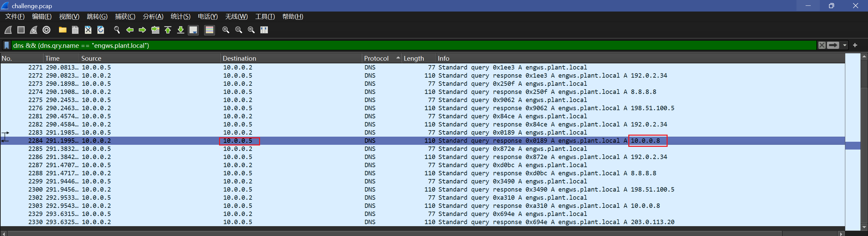Add a filter button using plus
This screenshot has width=868, height=236.
[855, 45]
